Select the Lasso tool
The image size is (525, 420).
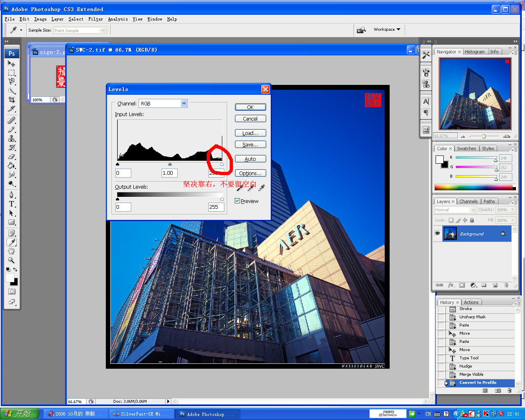(x=11, y=82)
